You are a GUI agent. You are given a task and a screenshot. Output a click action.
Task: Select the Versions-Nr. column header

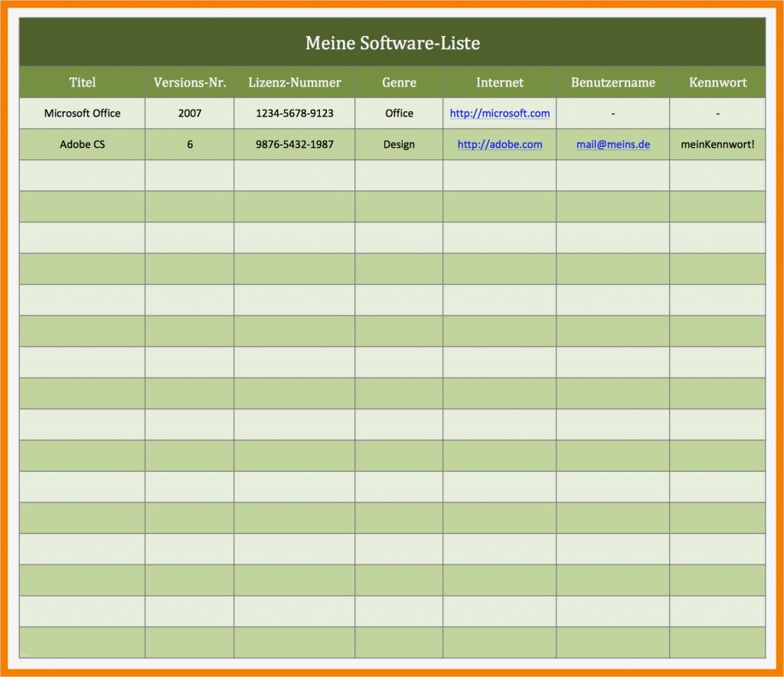coord(189,82)
